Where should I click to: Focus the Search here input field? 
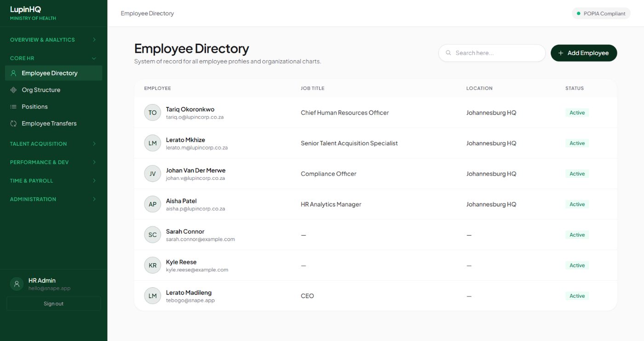click(x=492, y=53)
